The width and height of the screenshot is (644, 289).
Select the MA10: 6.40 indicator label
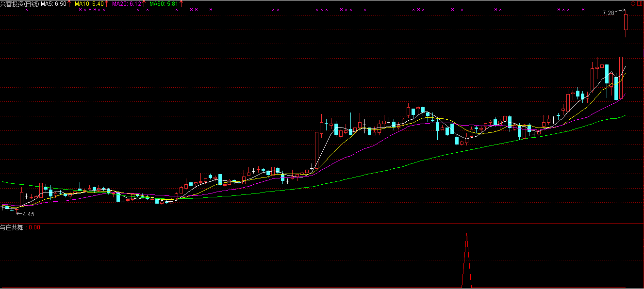click(89, 4)
